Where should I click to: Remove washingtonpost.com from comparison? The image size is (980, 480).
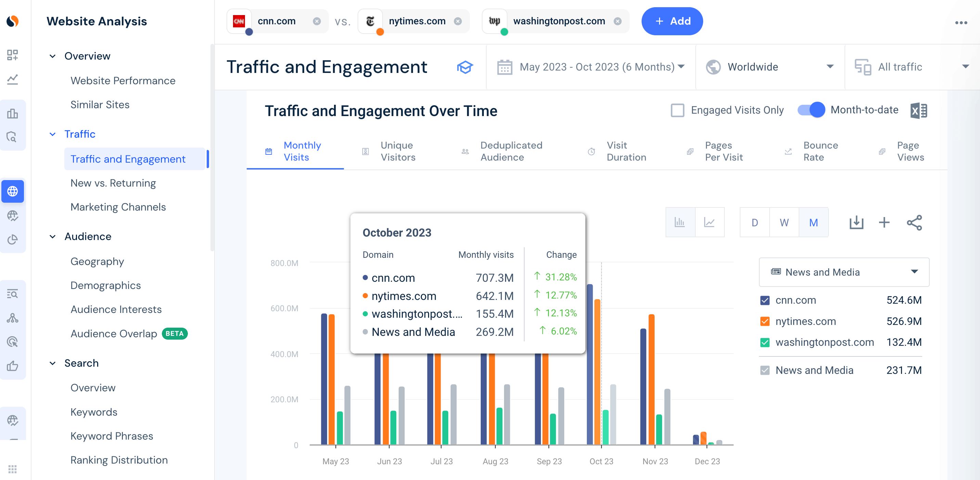pyautogui.click(x=617, y=21)
